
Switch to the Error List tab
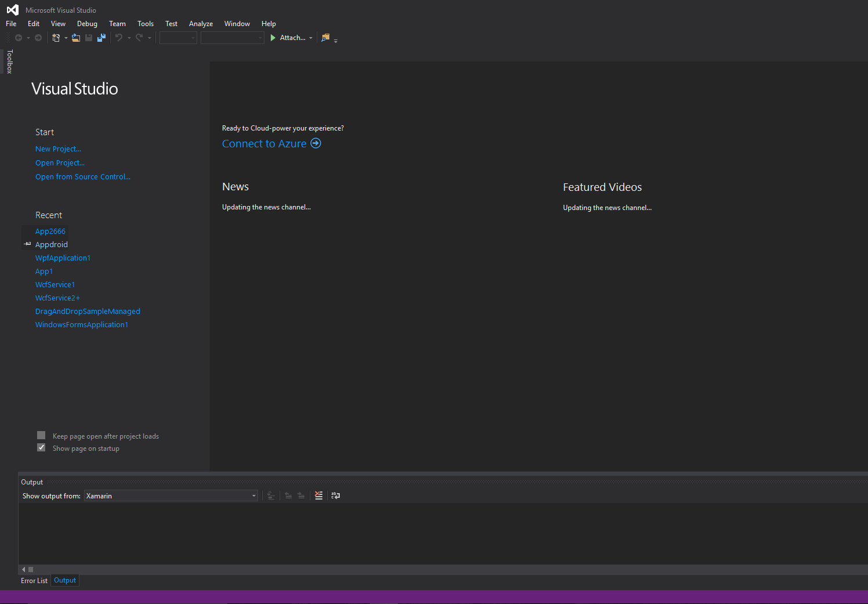34,580
